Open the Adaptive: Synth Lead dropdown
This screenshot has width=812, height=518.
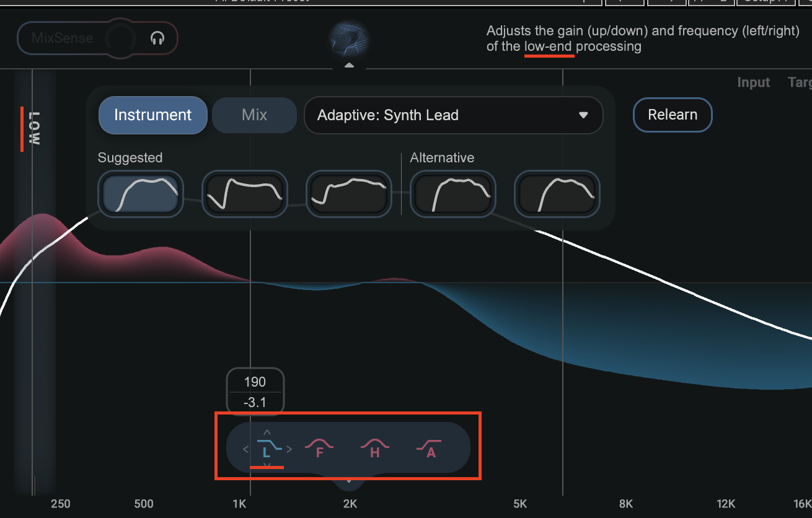(453, 115)
